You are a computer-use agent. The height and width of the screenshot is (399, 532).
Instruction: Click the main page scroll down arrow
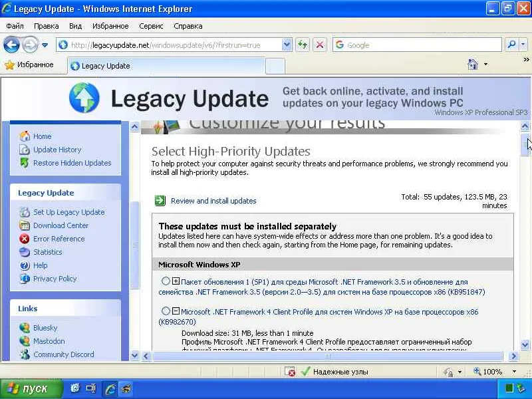[x=525, y=345]
